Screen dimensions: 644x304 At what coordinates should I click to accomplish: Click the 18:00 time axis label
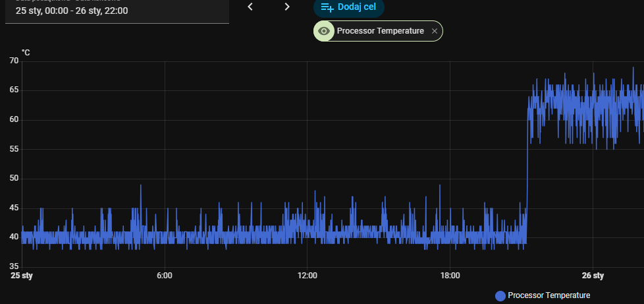pos(450,276)
